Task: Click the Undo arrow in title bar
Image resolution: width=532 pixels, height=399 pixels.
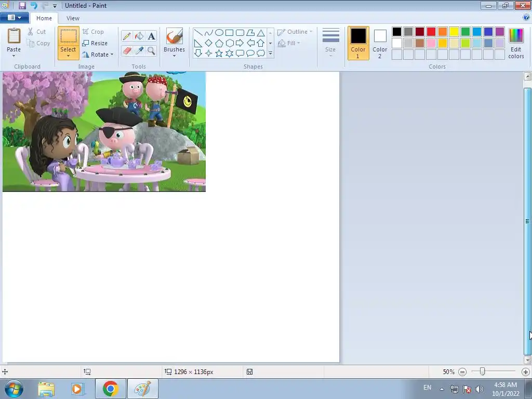Action: [x=34, y=5]
